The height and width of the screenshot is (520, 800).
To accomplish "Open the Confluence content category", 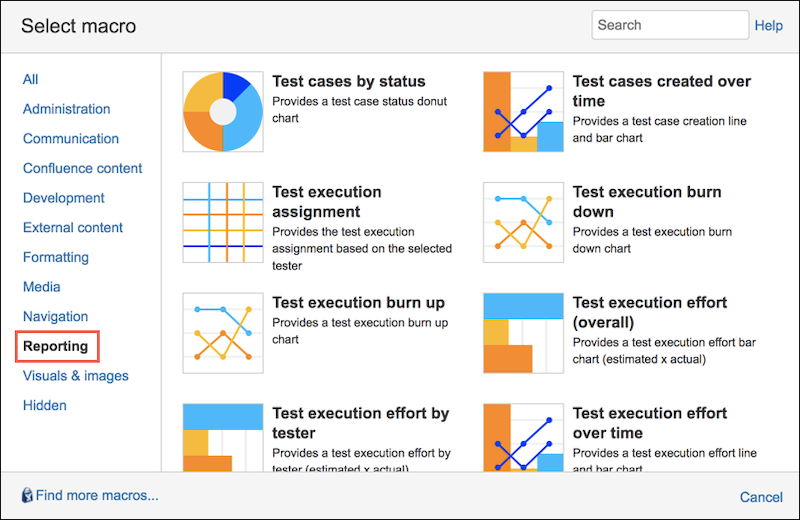I will click(x=83, y=168).
